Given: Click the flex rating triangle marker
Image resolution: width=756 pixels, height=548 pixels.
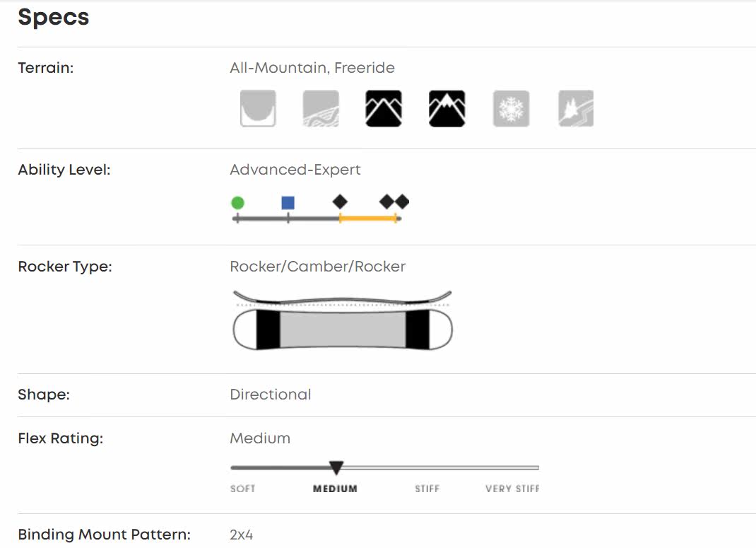Looking at the screenshot, I should 336,467.
